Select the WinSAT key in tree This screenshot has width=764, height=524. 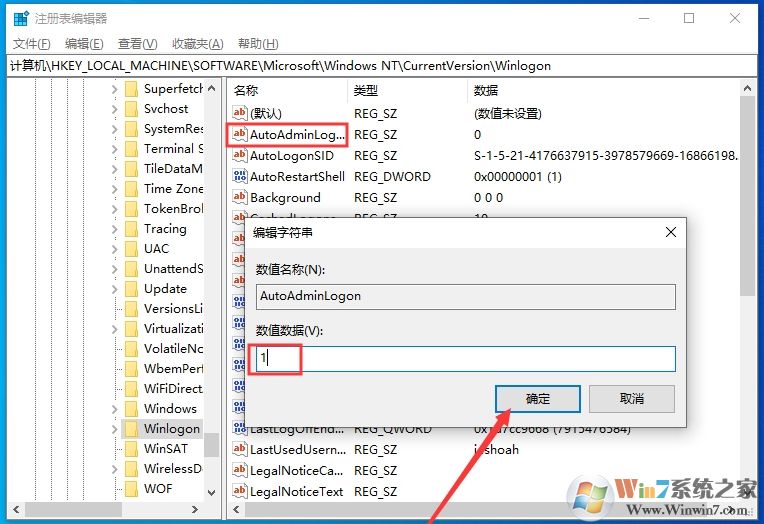click(166, 448)
